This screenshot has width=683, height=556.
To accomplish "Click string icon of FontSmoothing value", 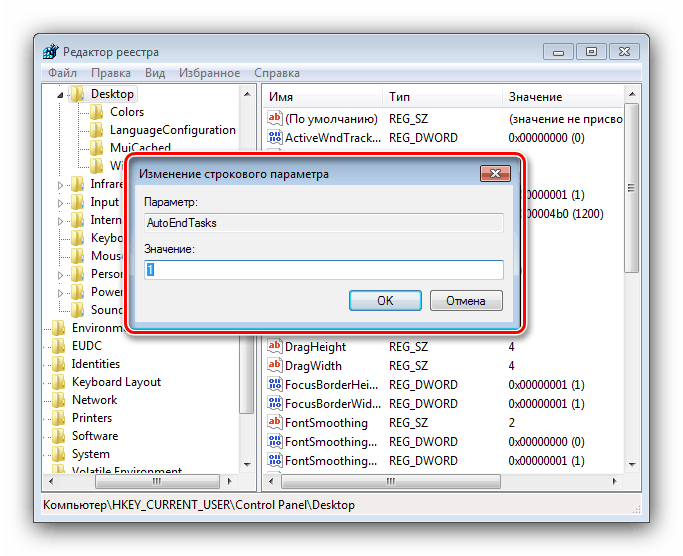I will coord(274,422).
